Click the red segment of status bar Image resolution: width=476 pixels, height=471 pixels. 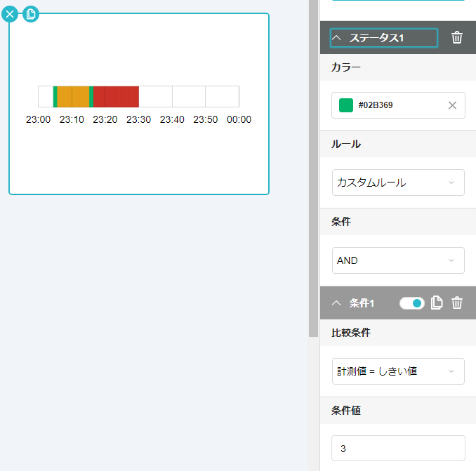tap(116, 96)
